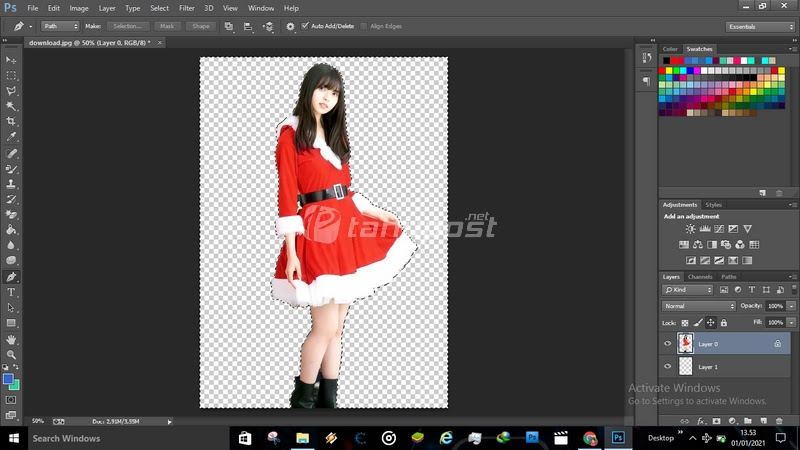Click the Make Shape button
The width and height of the screenshot is (800, 450).
201,26
